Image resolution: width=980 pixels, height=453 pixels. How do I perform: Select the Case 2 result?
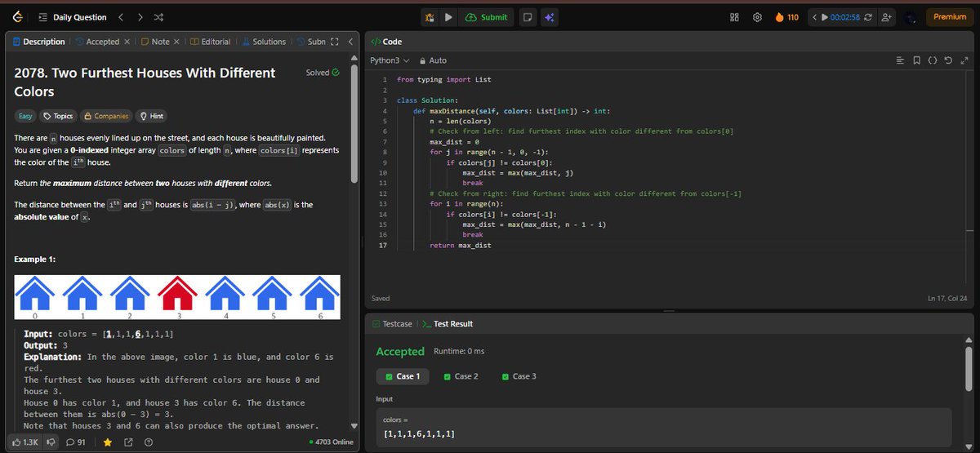pyautogui.click(x=461, y=376)
